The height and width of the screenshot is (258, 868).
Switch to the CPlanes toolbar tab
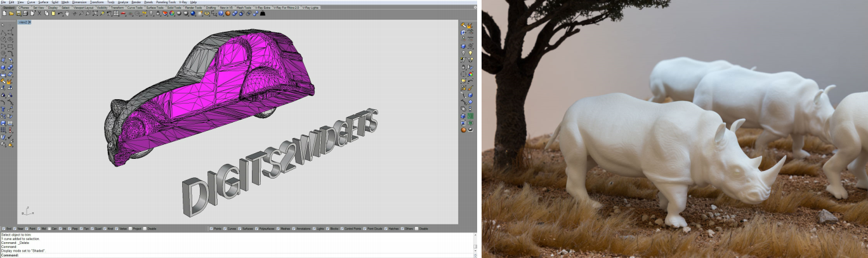tap(23, 8)
